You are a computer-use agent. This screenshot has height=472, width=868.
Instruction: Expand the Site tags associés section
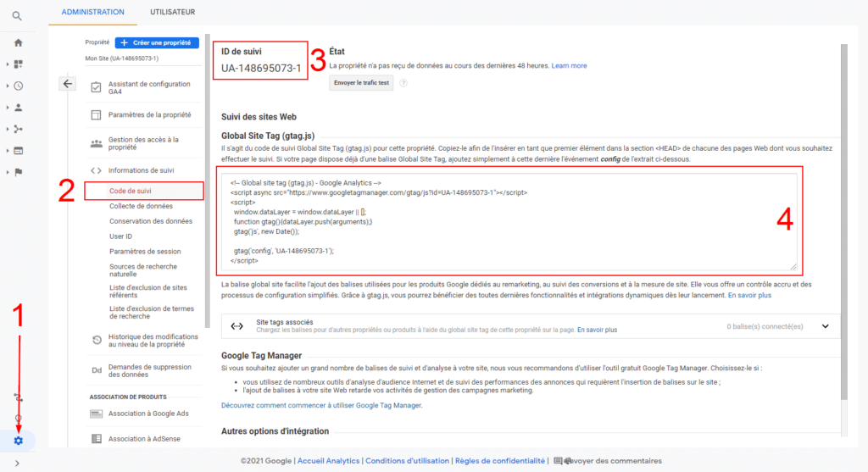(826, 325)
